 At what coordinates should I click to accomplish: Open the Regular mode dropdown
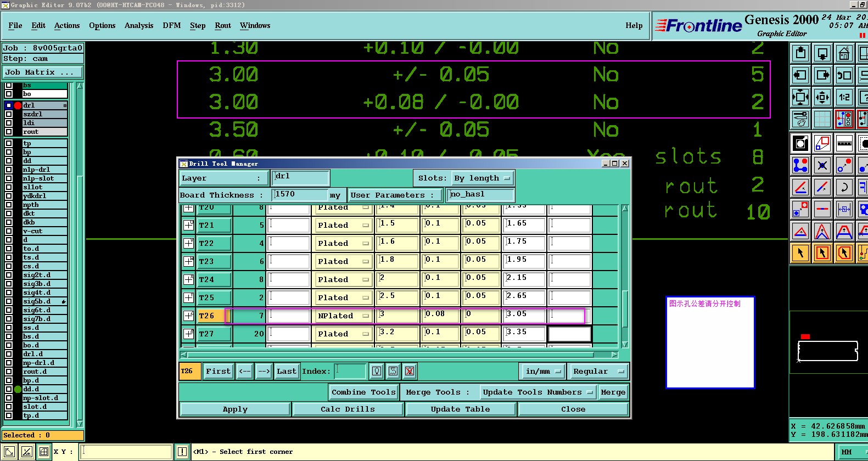point(598,372)
